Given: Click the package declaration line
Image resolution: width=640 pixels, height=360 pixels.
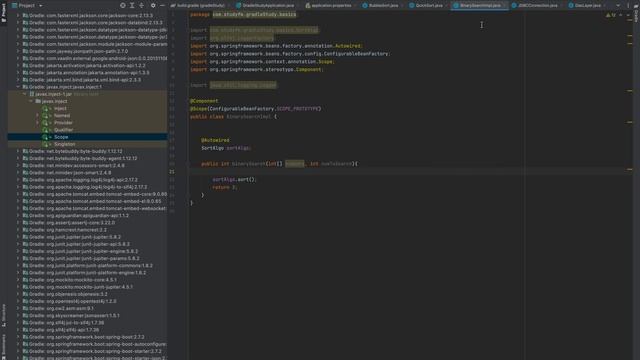Looking at the screenshot, I should 243,14.
